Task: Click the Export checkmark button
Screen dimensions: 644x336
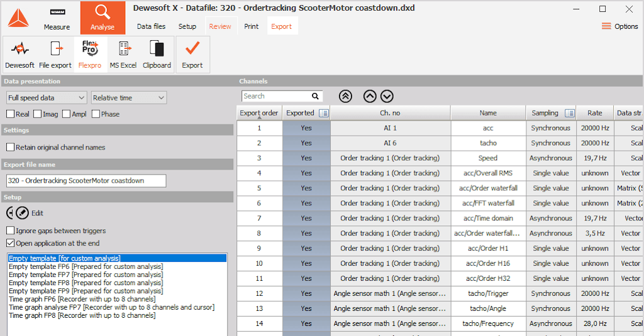Action: point(192,55)
